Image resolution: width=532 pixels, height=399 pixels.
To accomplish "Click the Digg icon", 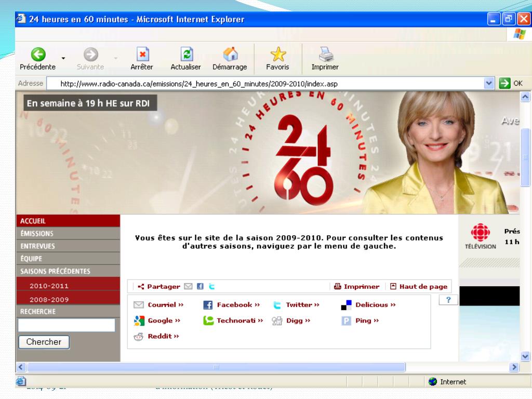I will [277, 321].
